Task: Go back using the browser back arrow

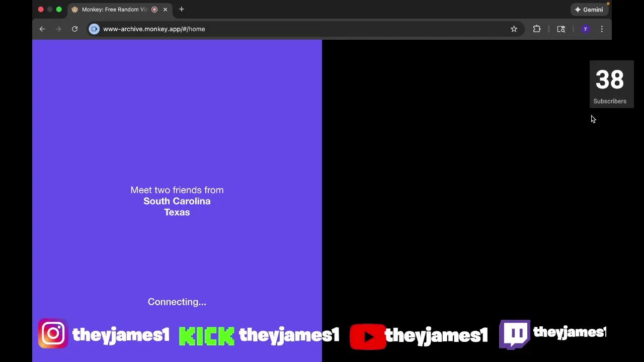Action: (x=42, y=29)
